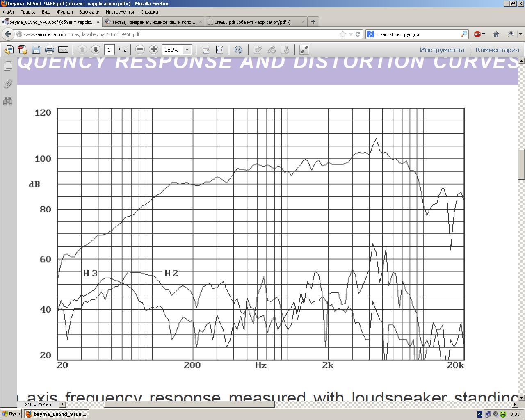Select the sticky note comment tool
This screenshot has height=420, width=525.
coord(258,50)
